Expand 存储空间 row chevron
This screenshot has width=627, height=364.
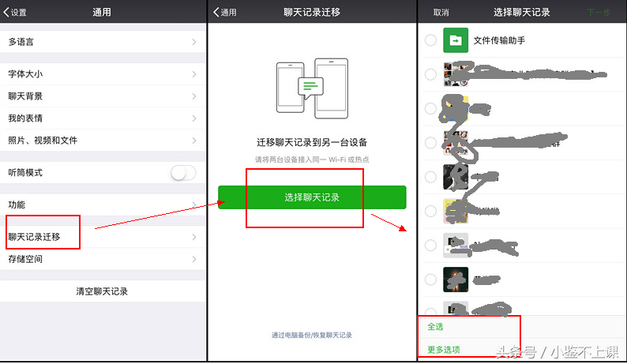(x=194, y=259)
